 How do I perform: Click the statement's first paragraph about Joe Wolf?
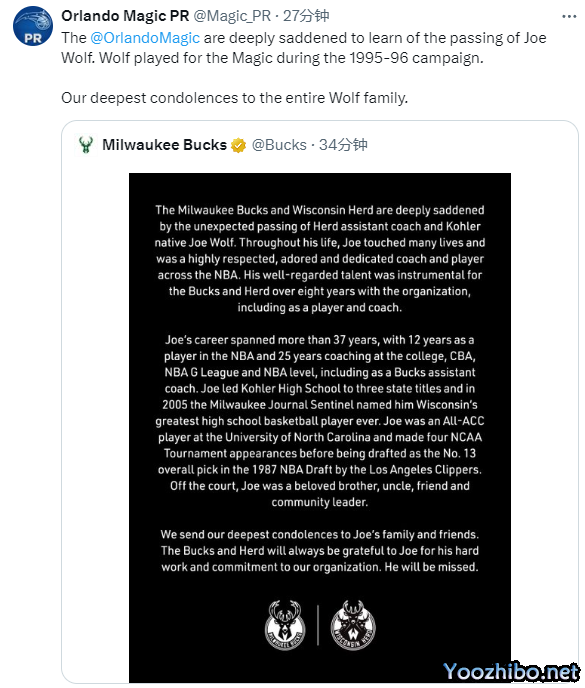point(320,259)
